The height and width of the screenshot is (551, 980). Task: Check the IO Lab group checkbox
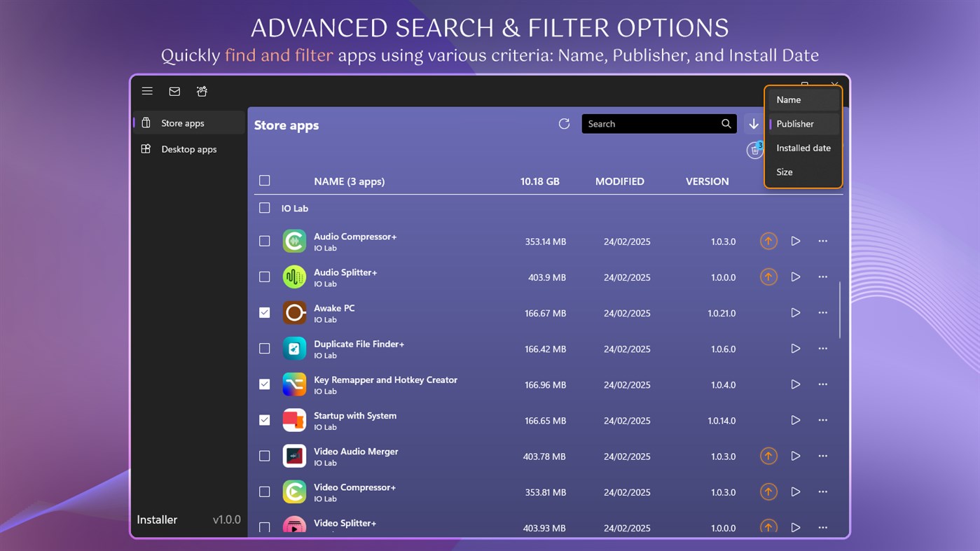click(265, 208)
